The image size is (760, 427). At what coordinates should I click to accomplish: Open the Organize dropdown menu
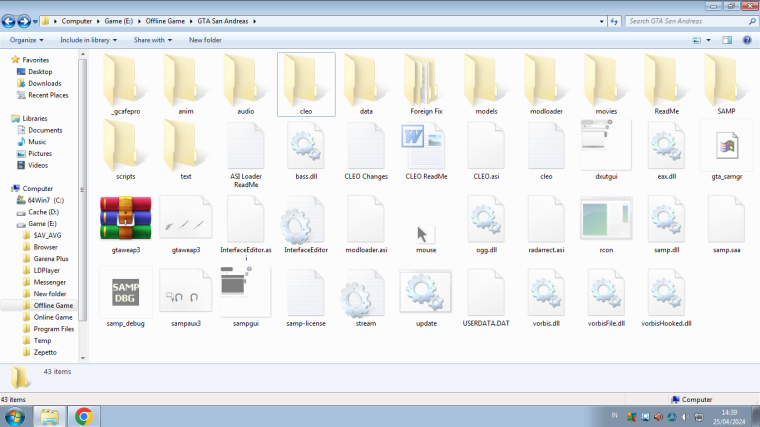point(26,40)
